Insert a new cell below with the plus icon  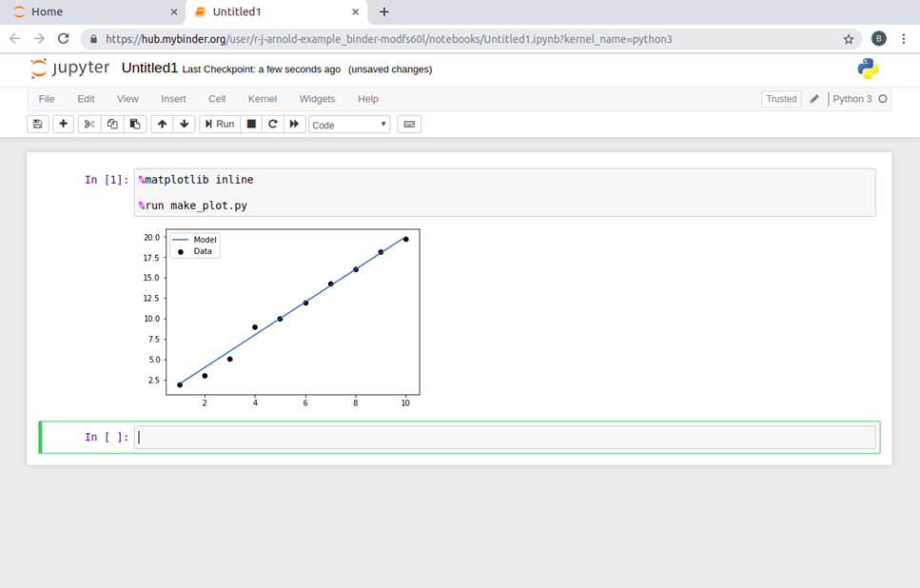tap(64, 124)
